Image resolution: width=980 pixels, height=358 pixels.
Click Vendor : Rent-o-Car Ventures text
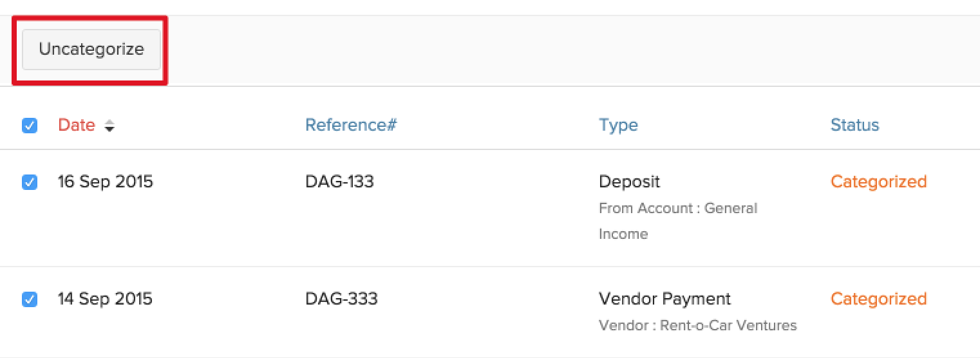[697, 326]
